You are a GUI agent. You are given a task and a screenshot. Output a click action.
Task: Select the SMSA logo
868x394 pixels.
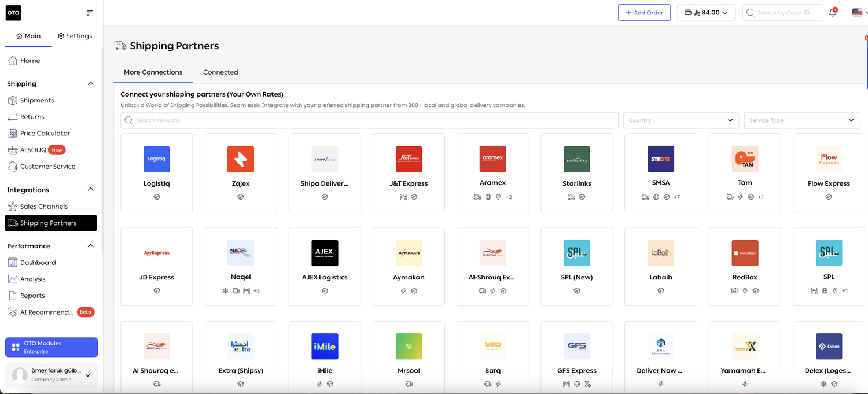coord(661,159)
